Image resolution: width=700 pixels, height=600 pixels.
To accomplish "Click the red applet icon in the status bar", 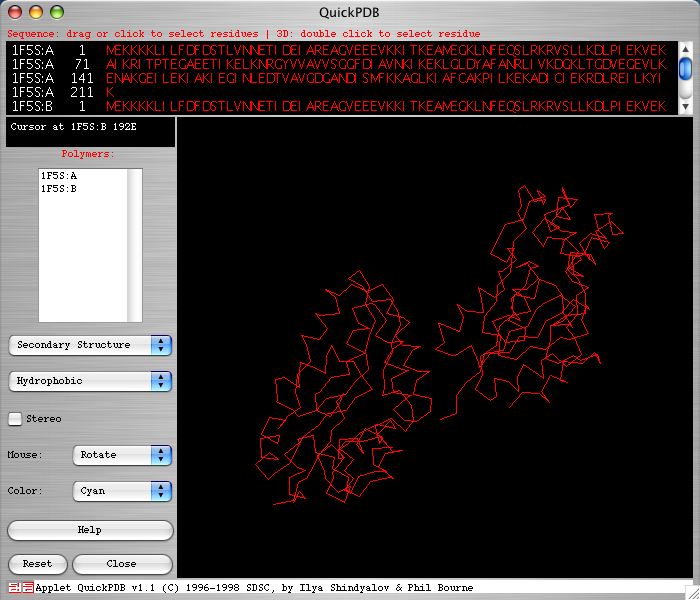I will pyautogui.click(x=21, y=588).
